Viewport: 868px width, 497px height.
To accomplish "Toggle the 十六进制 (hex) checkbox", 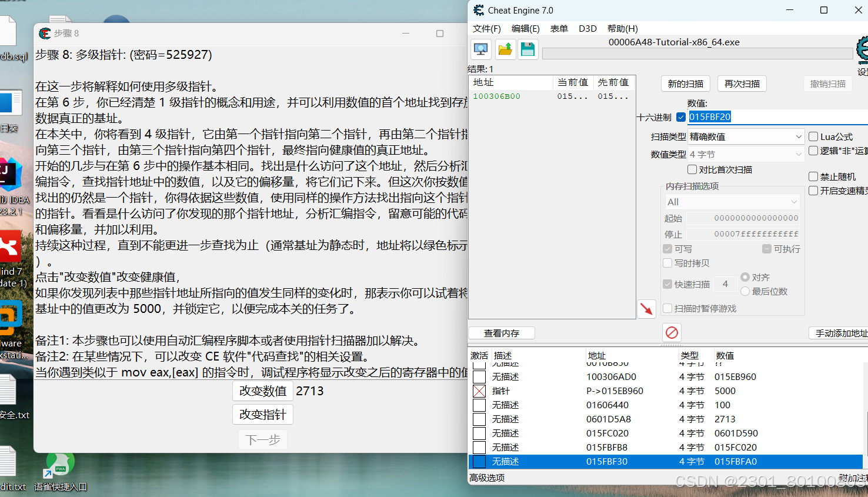I will [681, 117].
